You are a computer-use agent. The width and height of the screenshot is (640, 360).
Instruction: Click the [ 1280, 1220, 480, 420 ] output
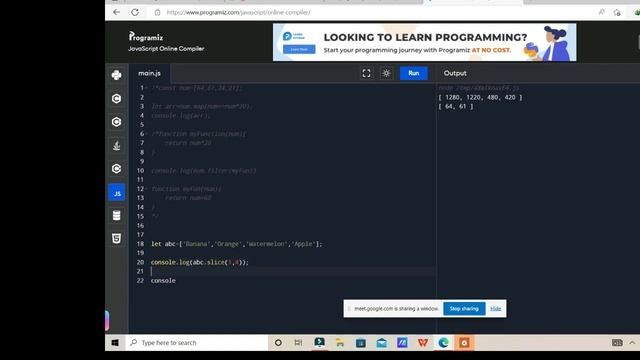pos(480,97)
